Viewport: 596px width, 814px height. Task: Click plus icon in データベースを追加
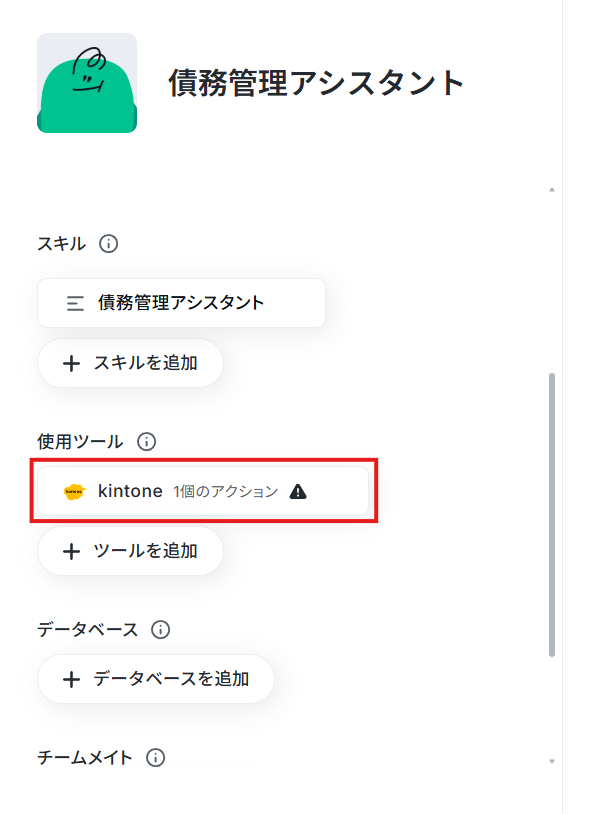71,680
